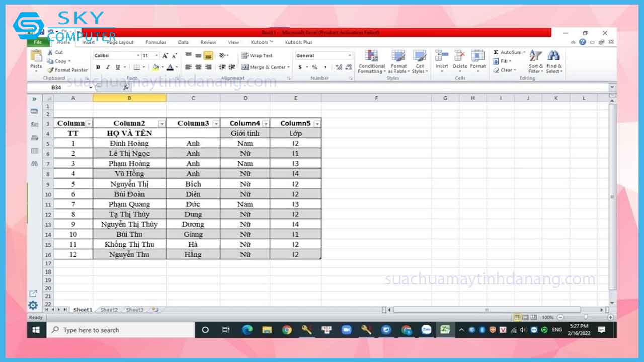The height and width of the screenshot is (362, 644).
Task: Open the Column2 filter dropdown
Action: point(162,124)
